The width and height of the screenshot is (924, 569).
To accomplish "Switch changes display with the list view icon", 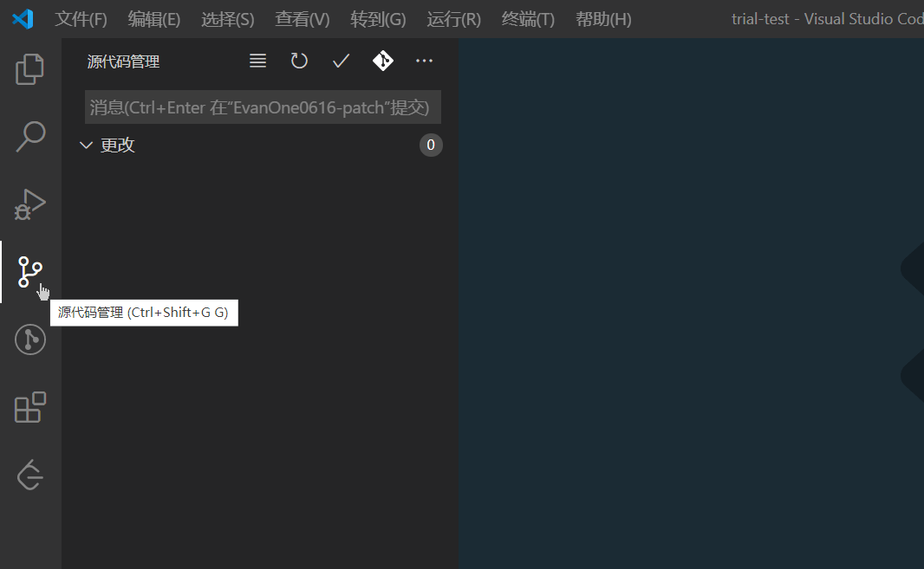I will click(x=257, y=61).
